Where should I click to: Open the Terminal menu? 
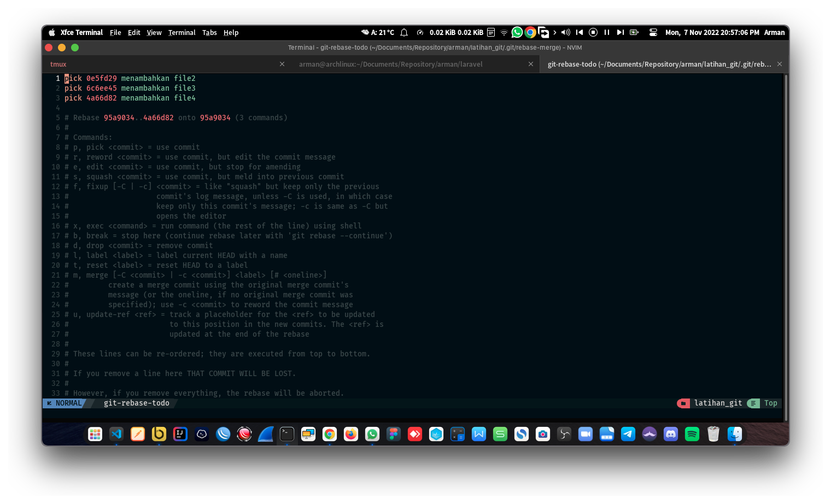[x=182, y=32]
